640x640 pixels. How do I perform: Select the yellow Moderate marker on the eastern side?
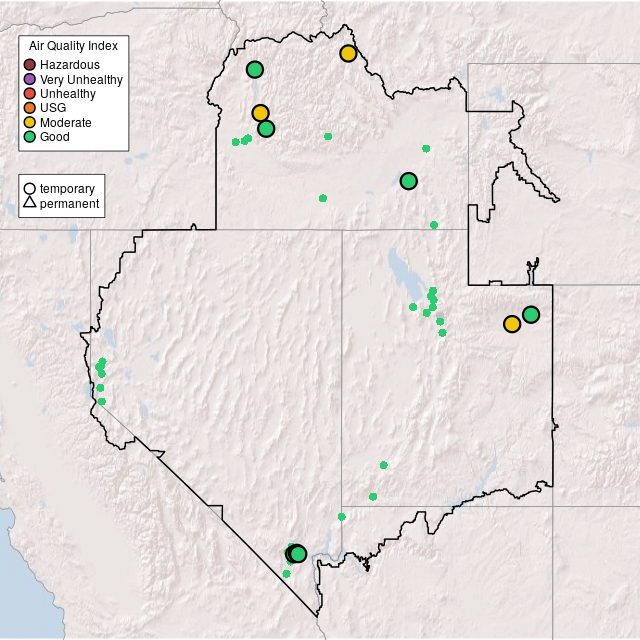pyautogui.click(x=512, y=324)
